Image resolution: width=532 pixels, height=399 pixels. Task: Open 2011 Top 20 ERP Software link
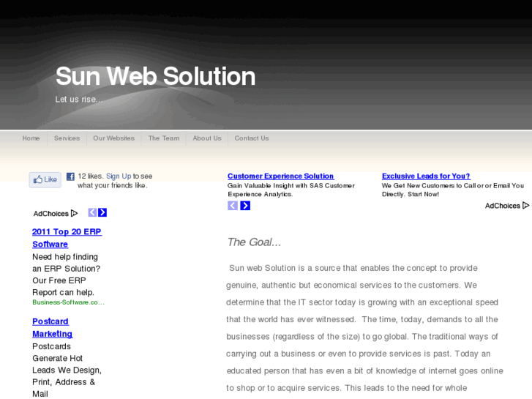pyautogui.click(x=67, y=238)
